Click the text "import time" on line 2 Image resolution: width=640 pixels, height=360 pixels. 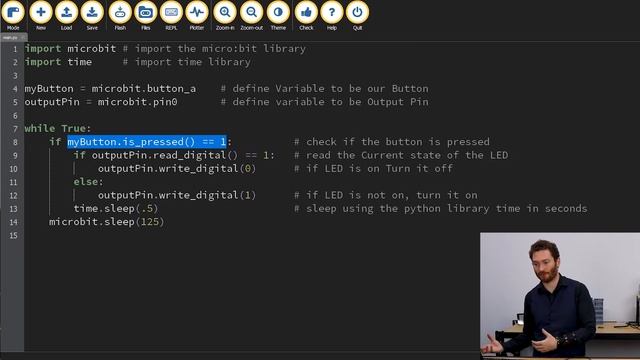click(58, 62)
